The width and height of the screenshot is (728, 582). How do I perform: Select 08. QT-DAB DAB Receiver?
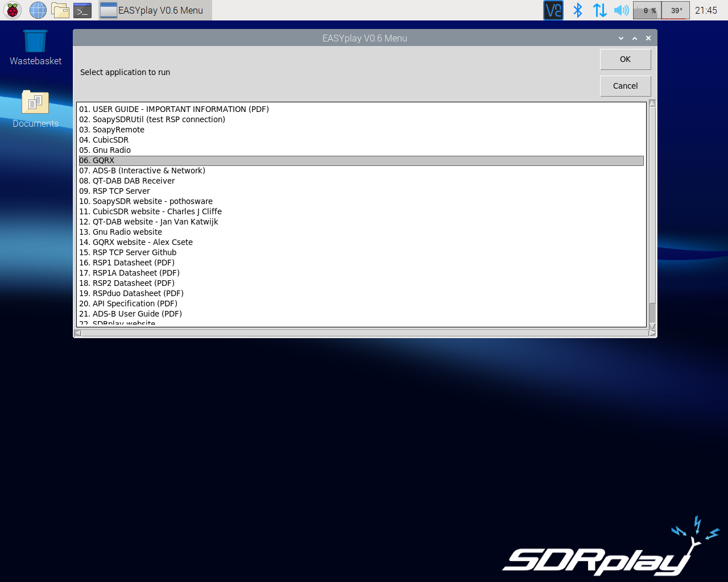coord(361,181)
